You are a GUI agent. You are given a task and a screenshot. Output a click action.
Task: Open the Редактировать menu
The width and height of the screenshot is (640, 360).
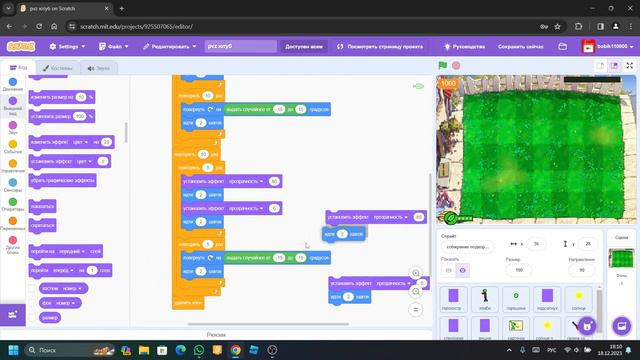click(169, 47)
